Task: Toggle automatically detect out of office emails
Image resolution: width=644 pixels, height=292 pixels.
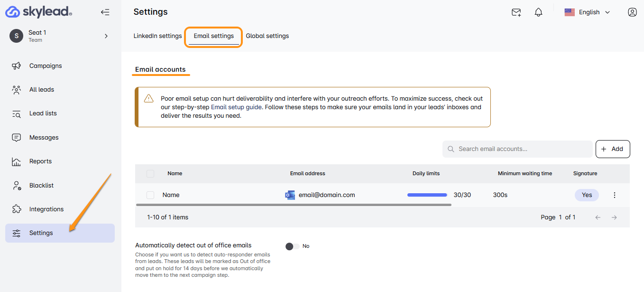Action: [x=292, y=246]
